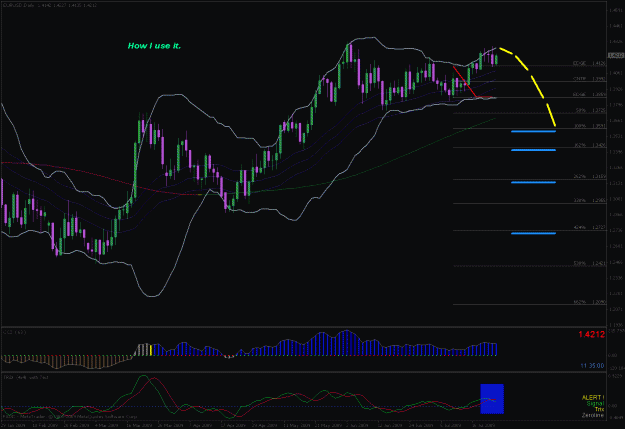The image size is (625, 429).
Task: Click the 'How I use it.' text label
Action: tap(154, 46)
